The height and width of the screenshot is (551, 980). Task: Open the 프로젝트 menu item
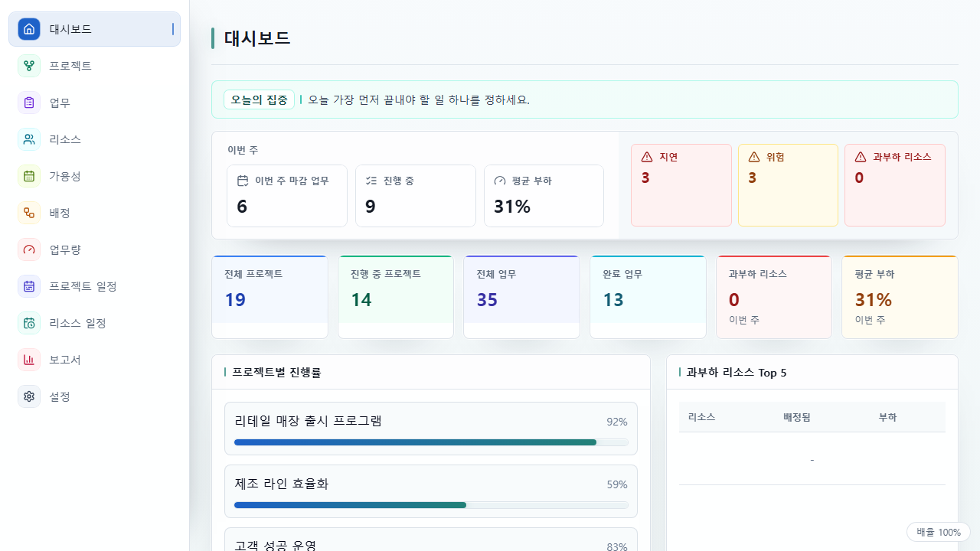[x=94, y=66]
